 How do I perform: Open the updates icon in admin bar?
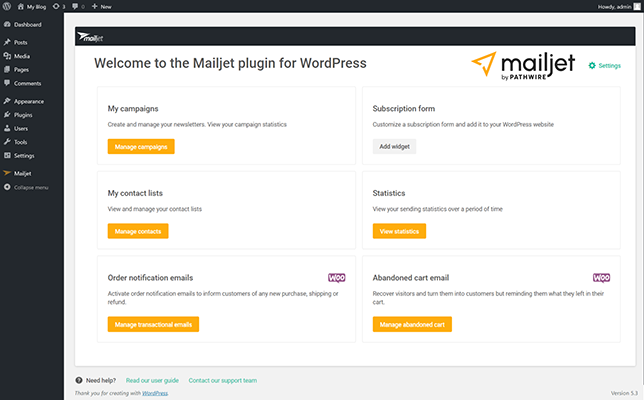coord(56,6)
